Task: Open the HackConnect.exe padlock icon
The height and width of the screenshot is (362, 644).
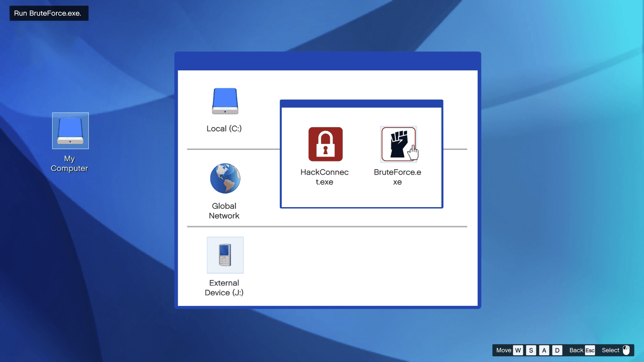Action: click(325, 144)
